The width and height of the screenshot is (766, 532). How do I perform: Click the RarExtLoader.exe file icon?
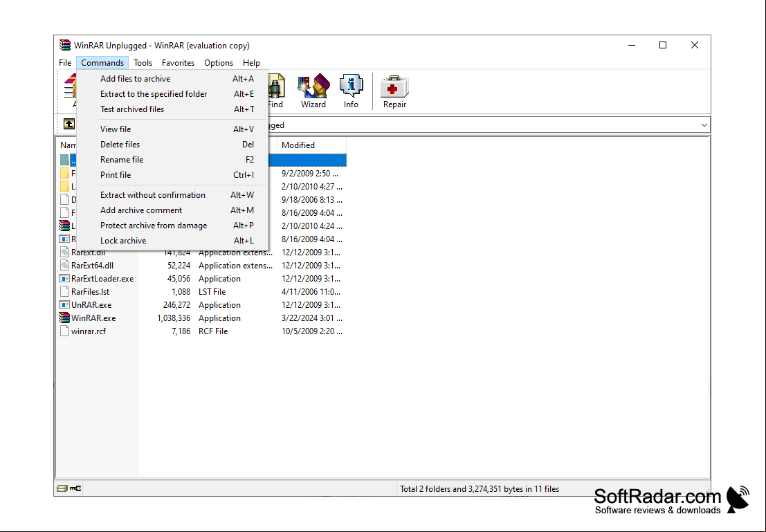pyautogui.click(x=64, y=279)
